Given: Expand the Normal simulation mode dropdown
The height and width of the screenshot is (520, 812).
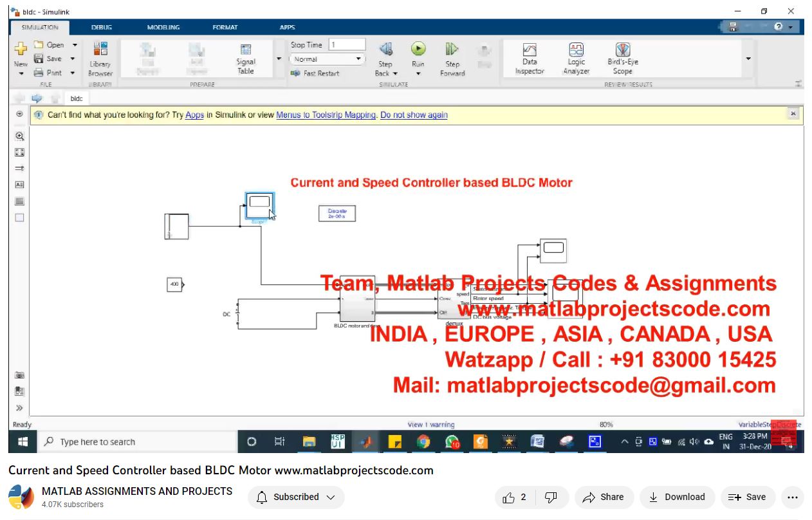Looking at the screenshot, I should click(327, 59).
